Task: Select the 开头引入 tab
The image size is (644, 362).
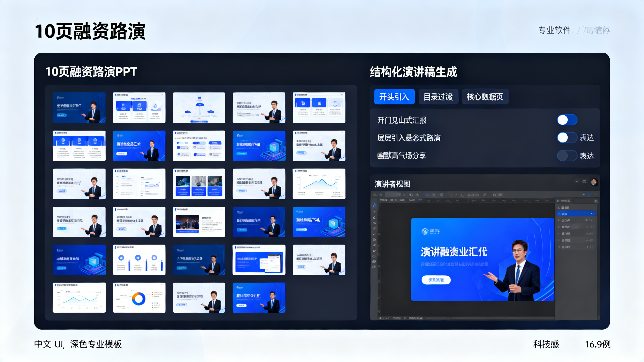Action: [x=394, y=97]
